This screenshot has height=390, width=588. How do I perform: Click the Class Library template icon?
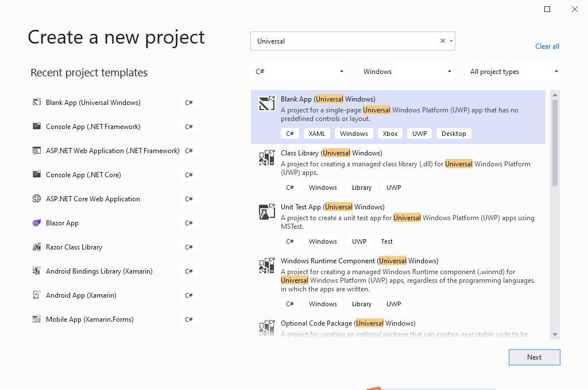point(267,158)
